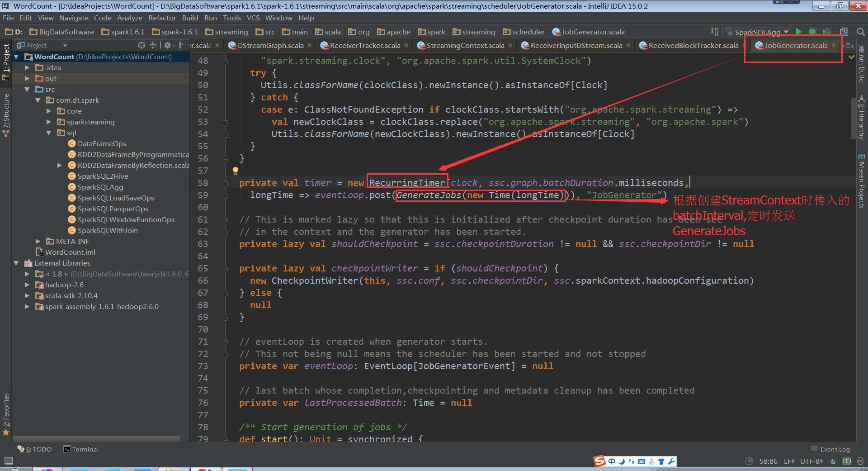Click Sogou soft keyboard icon
Screen dimensions: 868x471
coord(641,461)
